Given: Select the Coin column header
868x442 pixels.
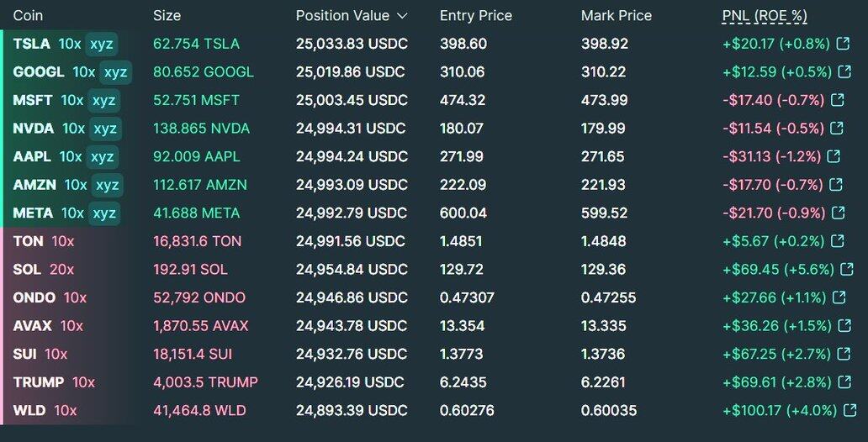Looking at the screenshot, I should pyautogui.click(x=28, y=16).
